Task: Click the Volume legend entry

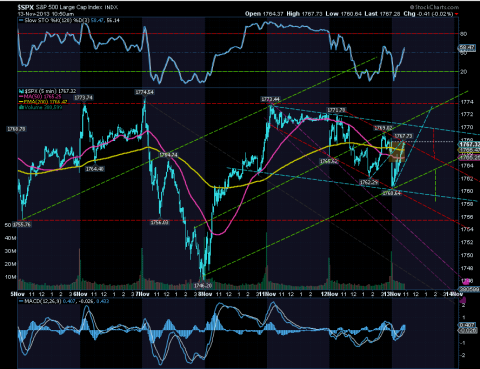Action: tap(40, 107)
